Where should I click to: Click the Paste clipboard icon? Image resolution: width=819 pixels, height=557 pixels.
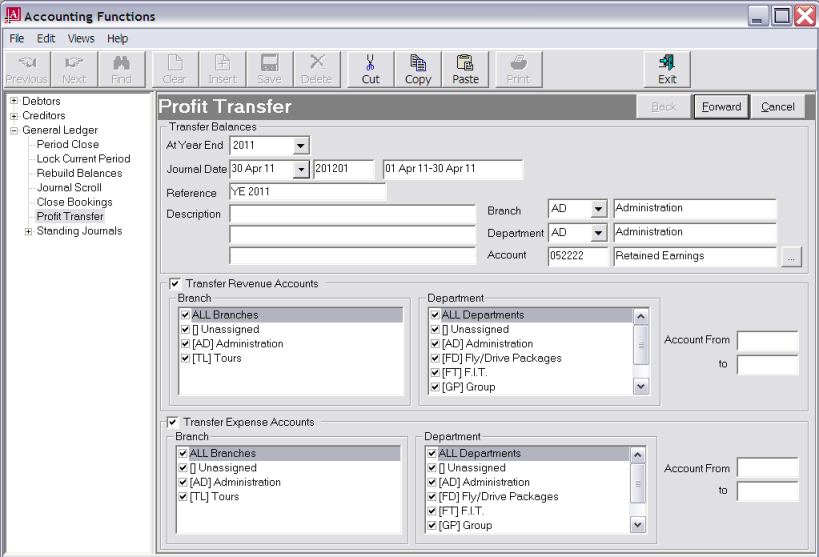coord(465,68)
